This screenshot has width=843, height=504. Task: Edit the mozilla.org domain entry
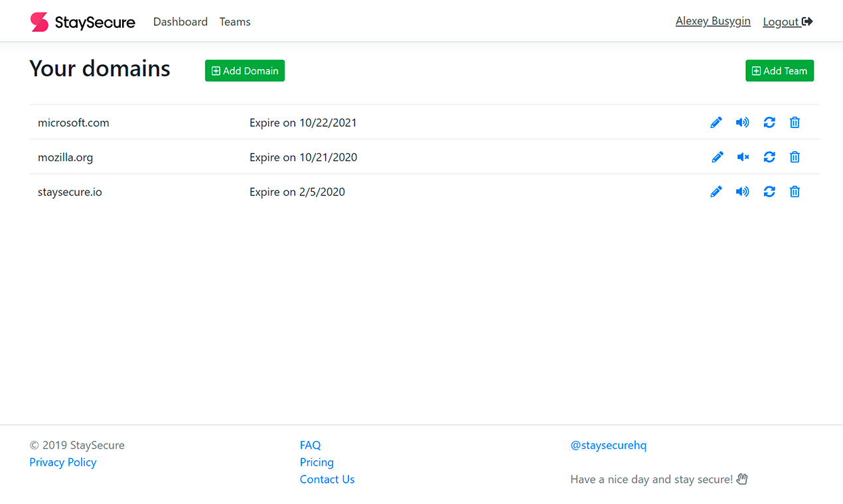(716, 157)
